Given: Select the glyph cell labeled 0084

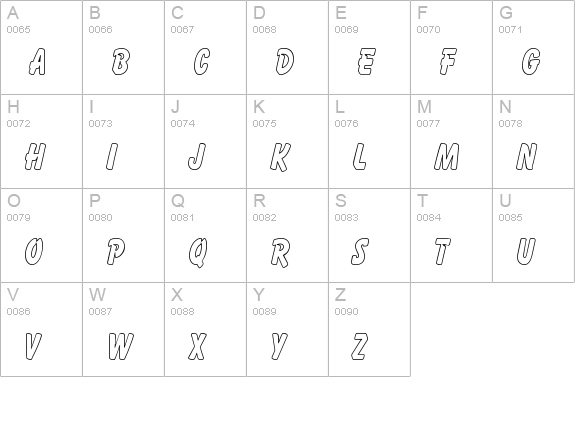Looking at the screenshot, I should pos(451,235).
